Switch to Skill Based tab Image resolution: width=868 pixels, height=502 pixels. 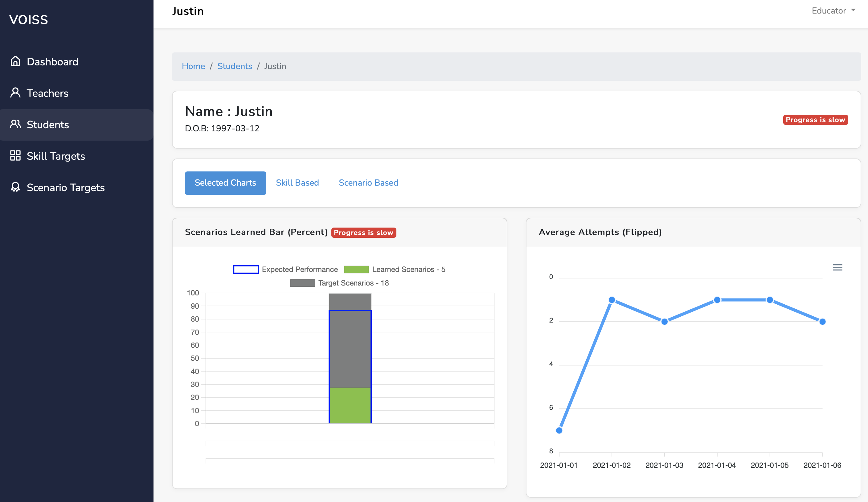pos(297,183)
